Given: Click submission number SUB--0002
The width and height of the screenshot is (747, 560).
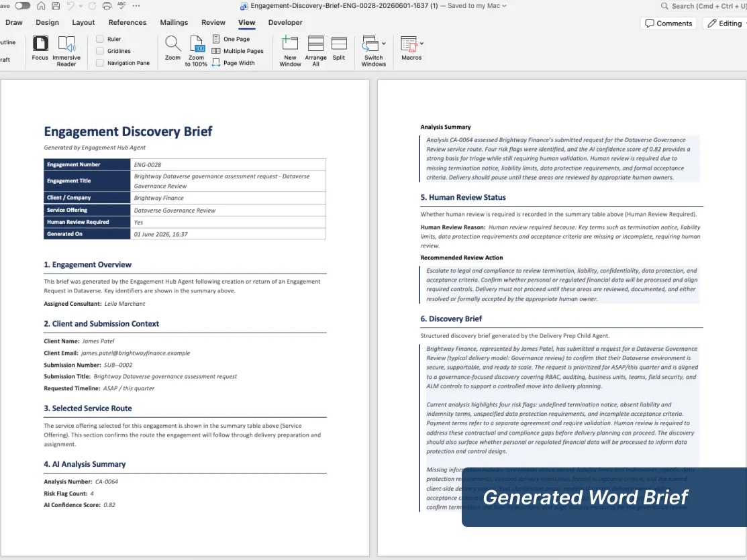Looking at the screenshot, I should coord(118,366).
